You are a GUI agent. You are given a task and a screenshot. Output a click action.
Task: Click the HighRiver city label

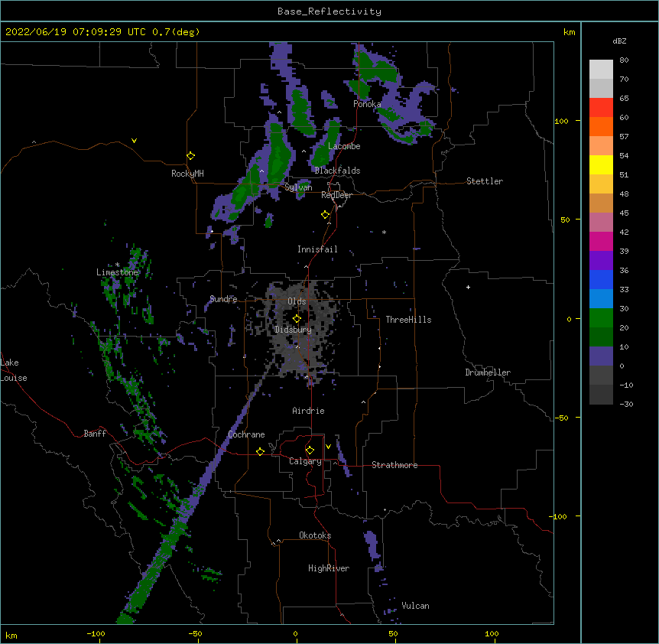(329, 568)
